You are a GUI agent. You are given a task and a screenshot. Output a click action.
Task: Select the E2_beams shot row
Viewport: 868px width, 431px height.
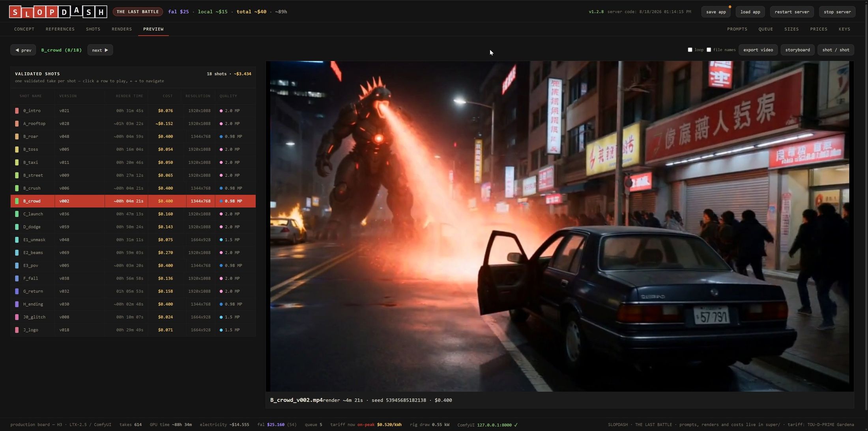[133, 253]
